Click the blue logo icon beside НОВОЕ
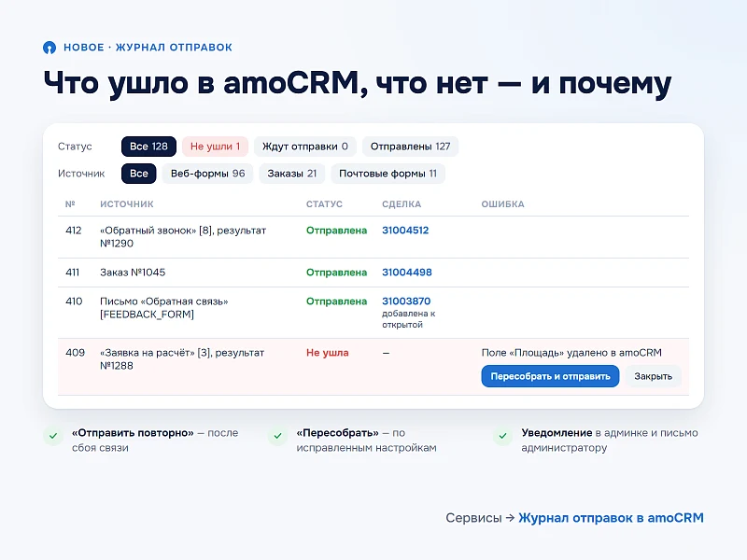Image resolution: width=747 pixels, height=560 pixels. (x=49, y=48)
